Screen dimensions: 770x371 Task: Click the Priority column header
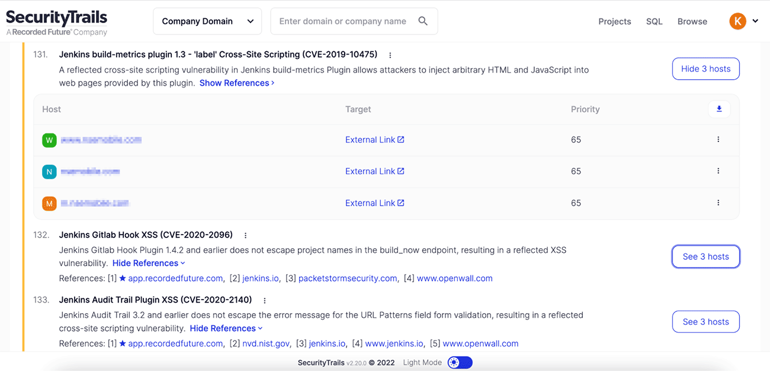pos(585,109)
